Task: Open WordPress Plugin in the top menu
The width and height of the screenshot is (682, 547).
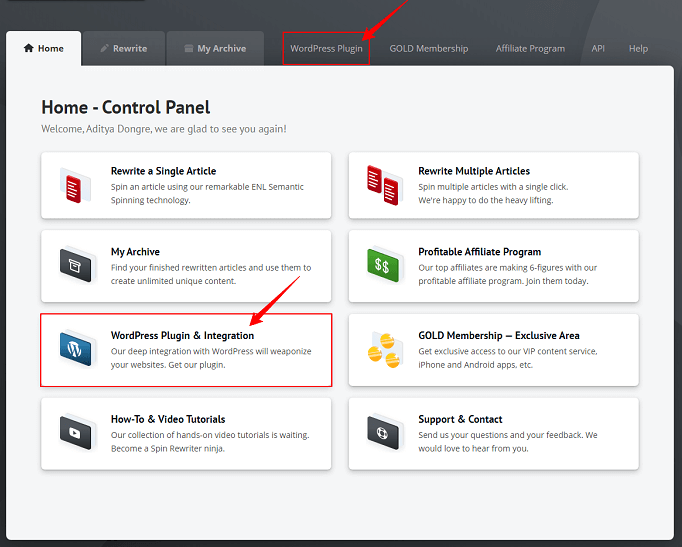Action: pos(326,48)
